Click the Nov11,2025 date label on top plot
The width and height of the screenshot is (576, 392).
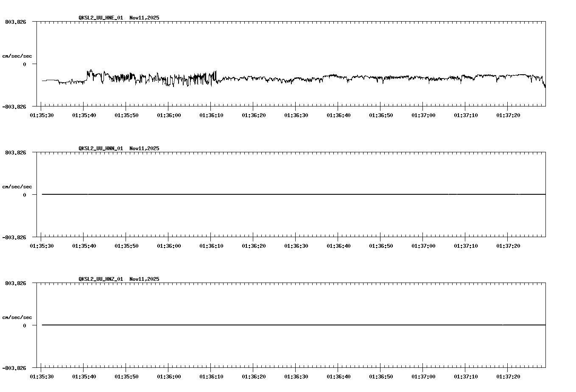click(x=144, y=18)
